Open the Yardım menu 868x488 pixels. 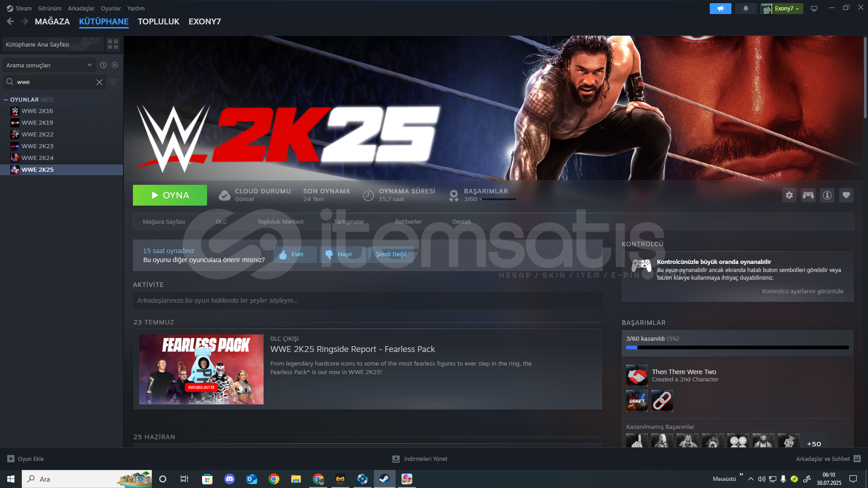click(x=136, y=8)
